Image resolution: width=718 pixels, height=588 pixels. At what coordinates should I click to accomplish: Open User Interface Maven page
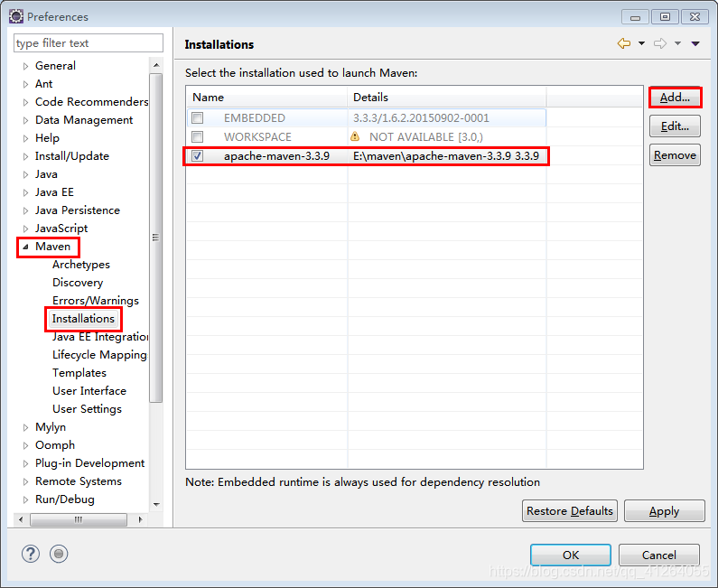(89, 391)
